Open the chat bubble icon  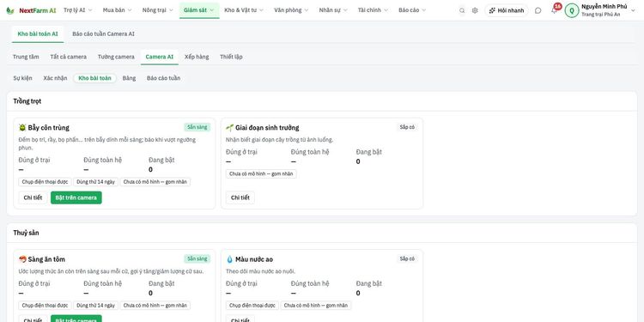538,10
